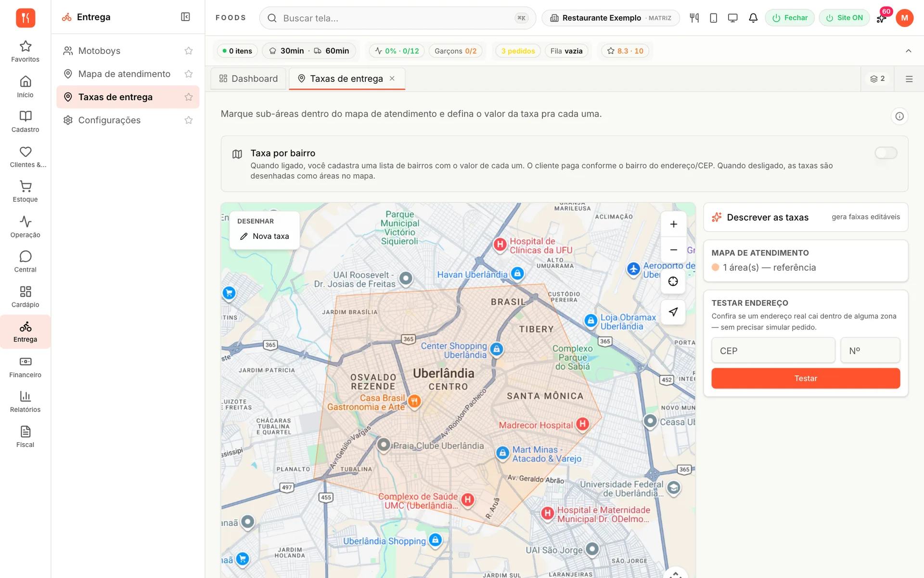The height and width of the screenshot is (578, 924).
Task: Toggle the Site ON button
Action: [x=844, y=18]
